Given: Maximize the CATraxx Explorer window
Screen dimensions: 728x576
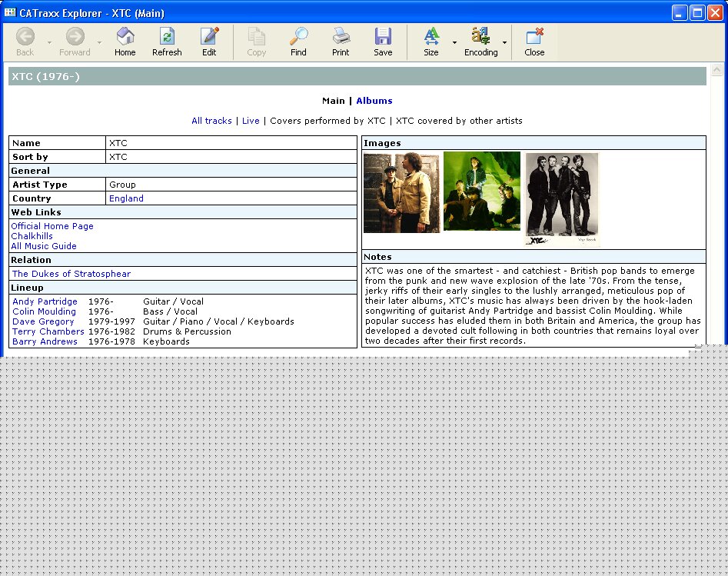Looking at the screenshot, I should pyautogui.click(x=697, y=12).
